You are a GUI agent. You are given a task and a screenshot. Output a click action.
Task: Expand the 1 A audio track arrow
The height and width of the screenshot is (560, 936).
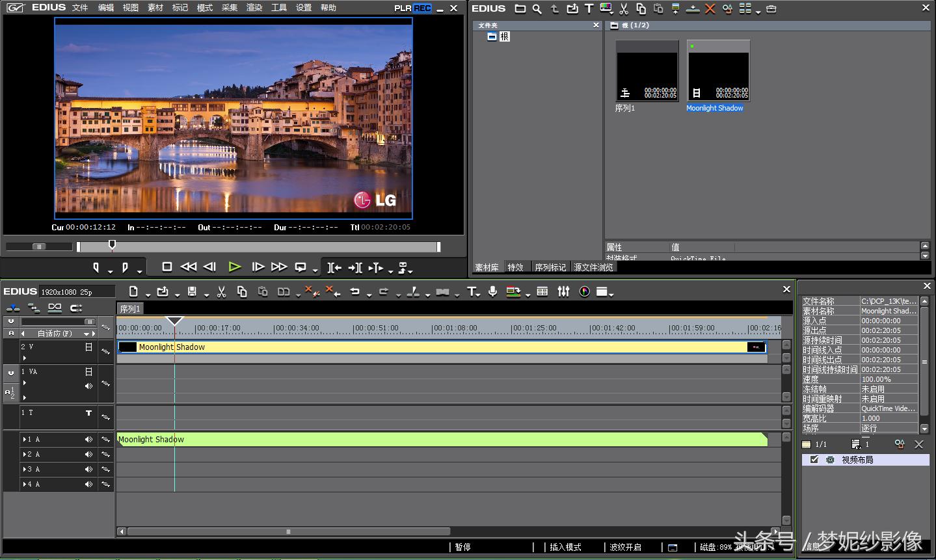(x=24, y=440)
